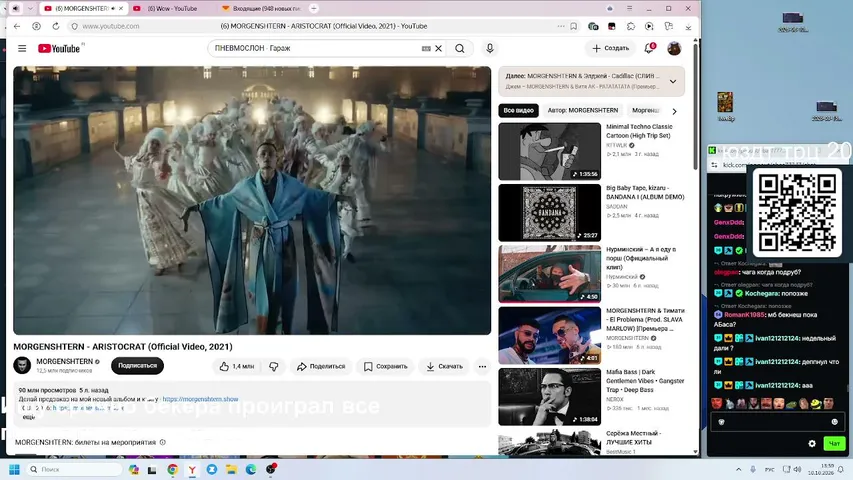This screenshot has width=853, height=480.
Task: Switch to the Wow - YouTube browser tab
Action: point(171,9)
